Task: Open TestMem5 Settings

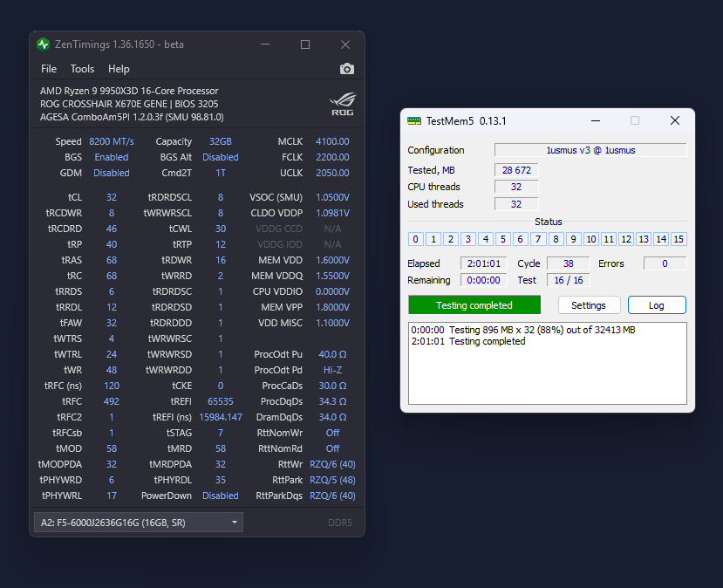Action: [x=589, y=305]
